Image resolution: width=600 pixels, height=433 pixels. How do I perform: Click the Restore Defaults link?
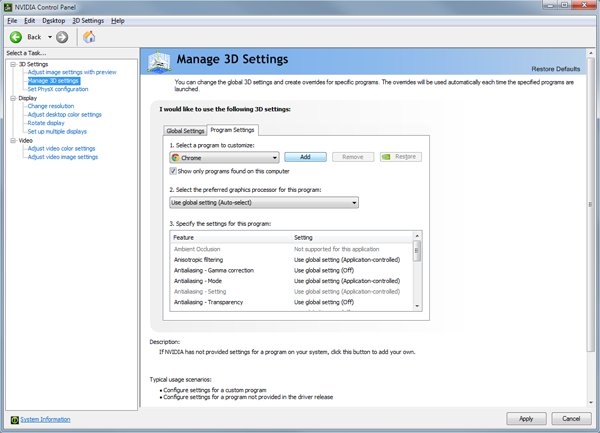[x=556, y=69]
